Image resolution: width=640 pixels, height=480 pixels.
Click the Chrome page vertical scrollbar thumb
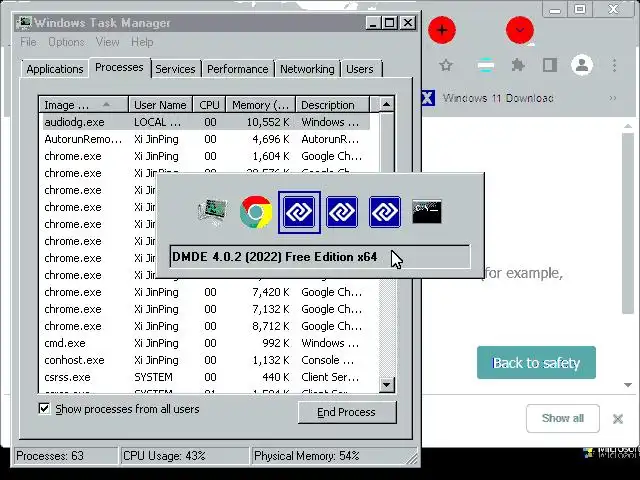pos(628,223)
